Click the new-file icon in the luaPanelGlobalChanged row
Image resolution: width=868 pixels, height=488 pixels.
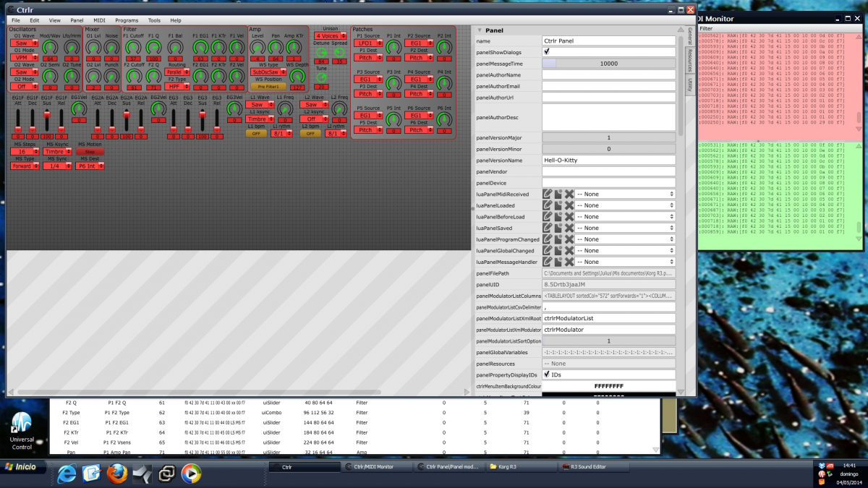tap(558, 250)
